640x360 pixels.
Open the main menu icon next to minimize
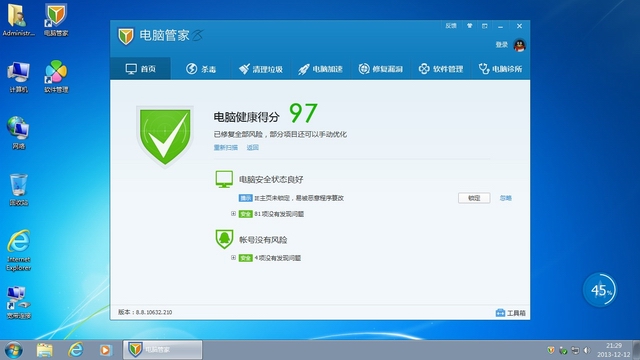coord(484,26)
